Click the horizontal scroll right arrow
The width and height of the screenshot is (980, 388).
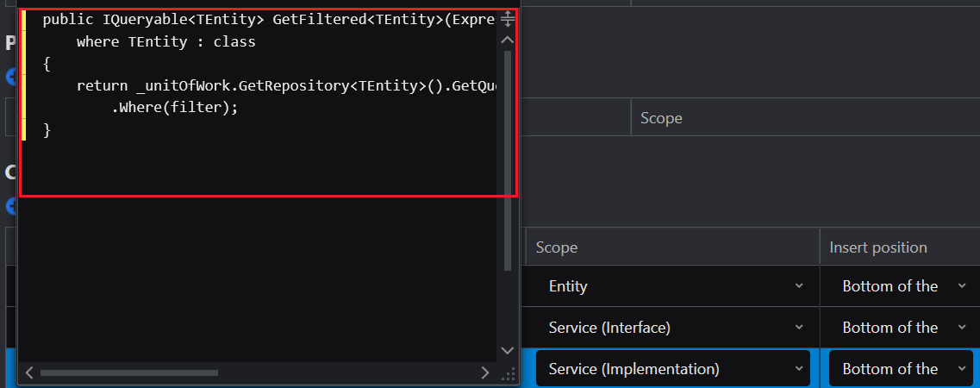tap(485, 373)
